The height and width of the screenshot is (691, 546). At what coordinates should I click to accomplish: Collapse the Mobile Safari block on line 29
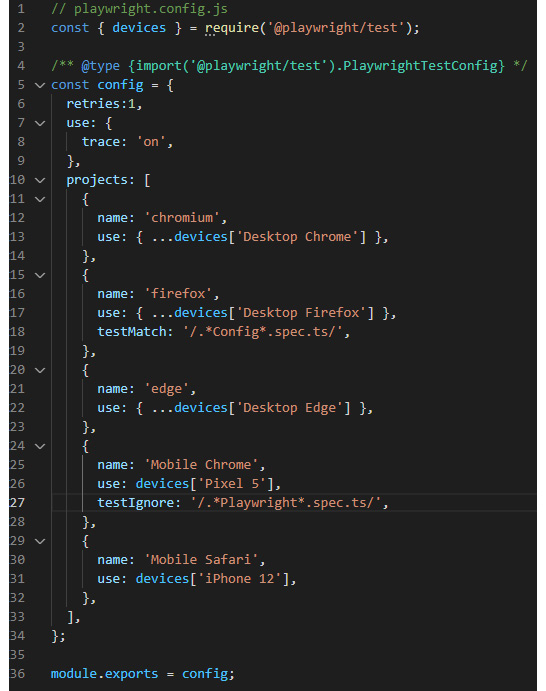click(40, 541)
